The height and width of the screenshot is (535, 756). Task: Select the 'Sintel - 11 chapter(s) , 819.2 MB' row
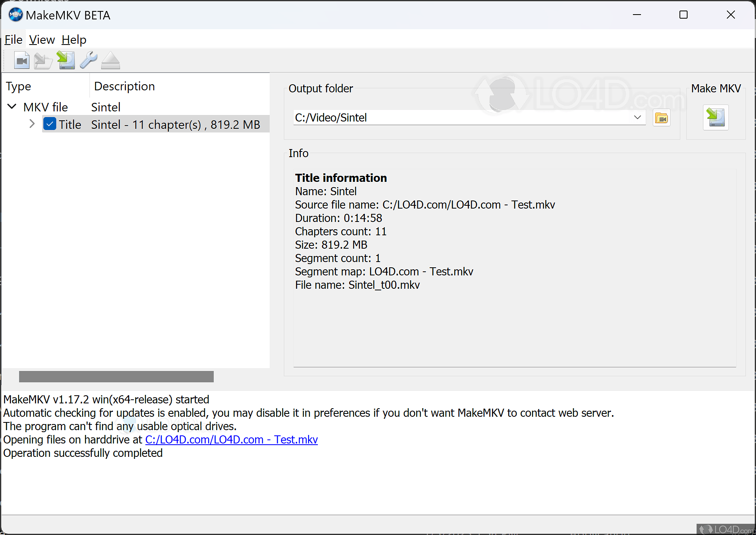[156, 124]
